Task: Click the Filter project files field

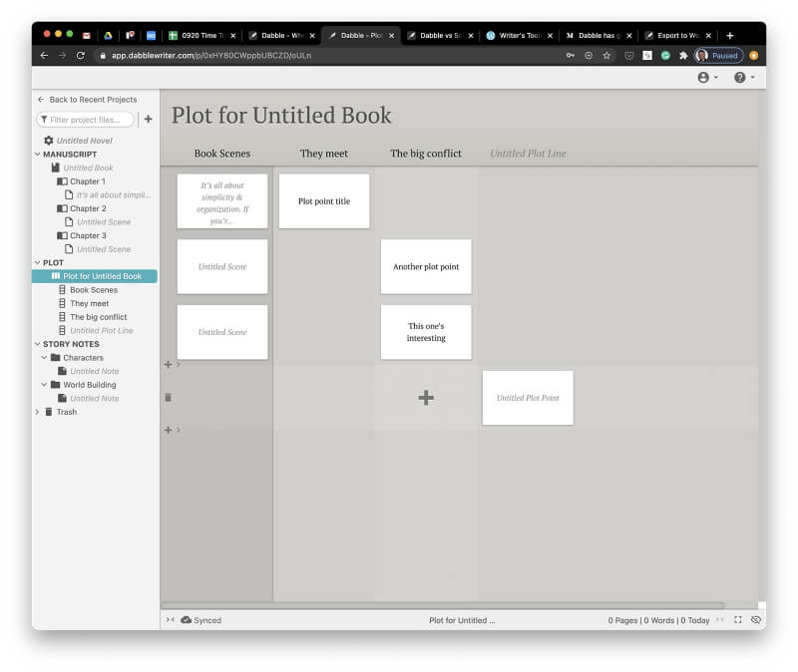Action: [86, 120]
